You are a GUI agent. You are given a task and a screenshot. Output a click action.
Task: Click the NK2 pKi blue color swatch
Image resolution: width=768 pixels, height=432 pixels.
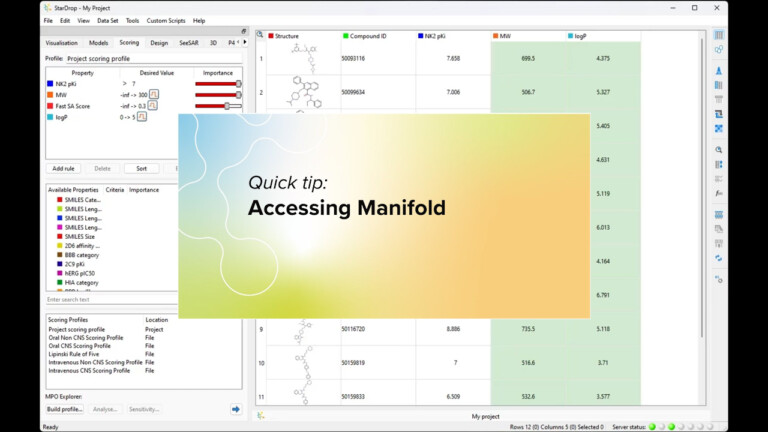50,83
